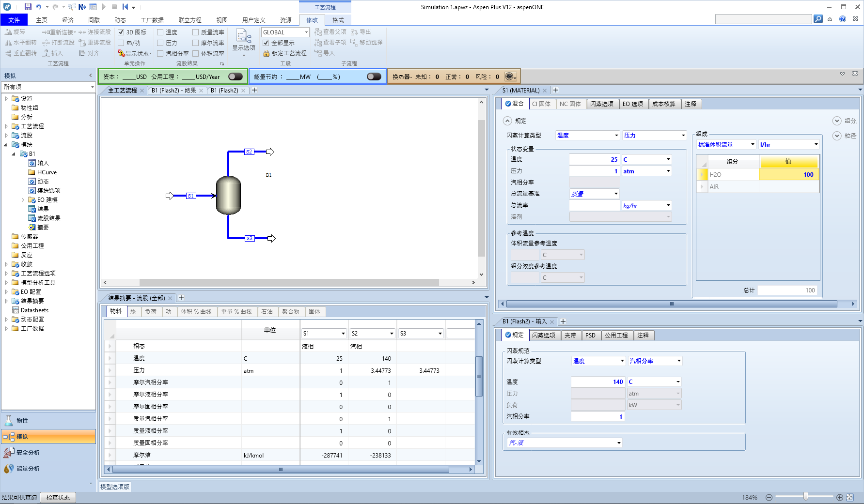864x504 pixels.
Task: Stop the simulation run
Action: coord(114,7)
